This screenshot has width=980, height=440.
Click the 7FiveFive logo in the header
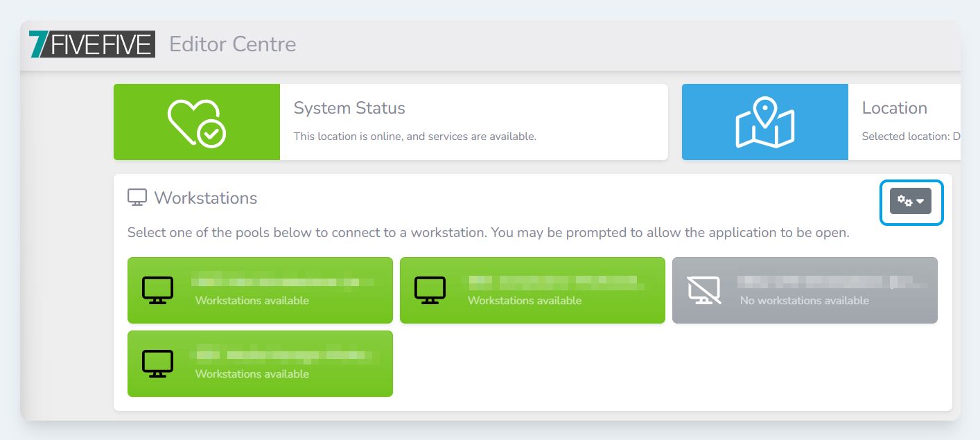click(91, 44)
